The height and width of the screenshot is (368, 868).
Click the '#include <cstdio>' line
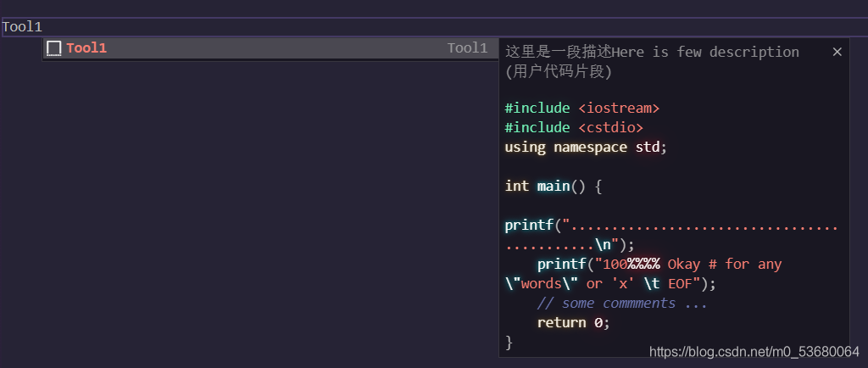click(x=574, y=127)
